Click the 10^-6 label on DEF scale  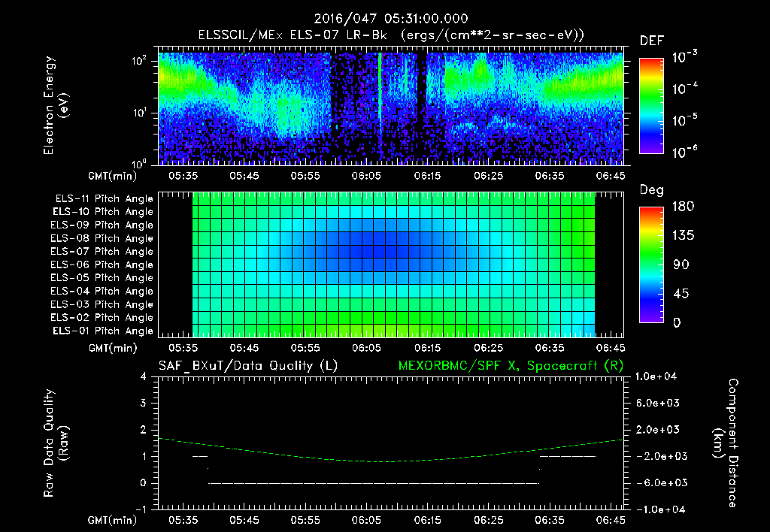tap(684, 152)
